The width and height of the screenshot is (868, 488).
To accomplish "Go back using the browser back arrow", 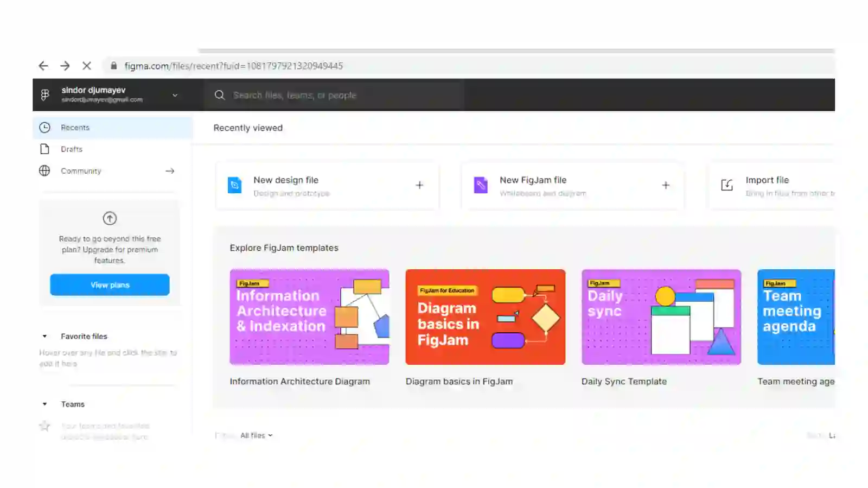I will (x=43, y=66).
